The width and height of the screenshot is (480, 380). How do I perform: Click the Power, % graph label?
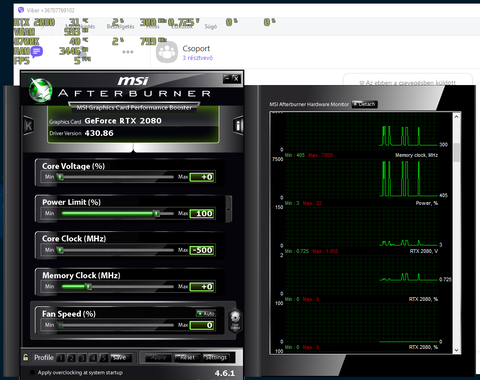[x=427, y=203]
